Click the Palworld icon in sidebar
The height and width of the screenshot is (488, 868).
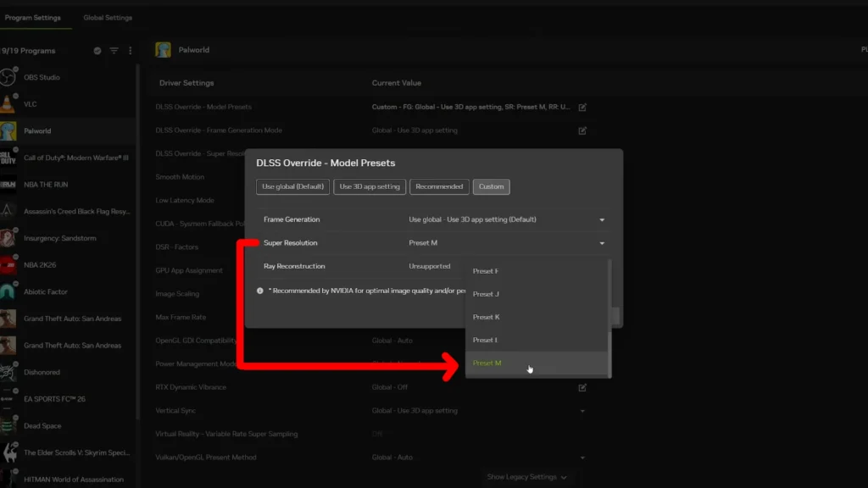(x=8, y=130)
